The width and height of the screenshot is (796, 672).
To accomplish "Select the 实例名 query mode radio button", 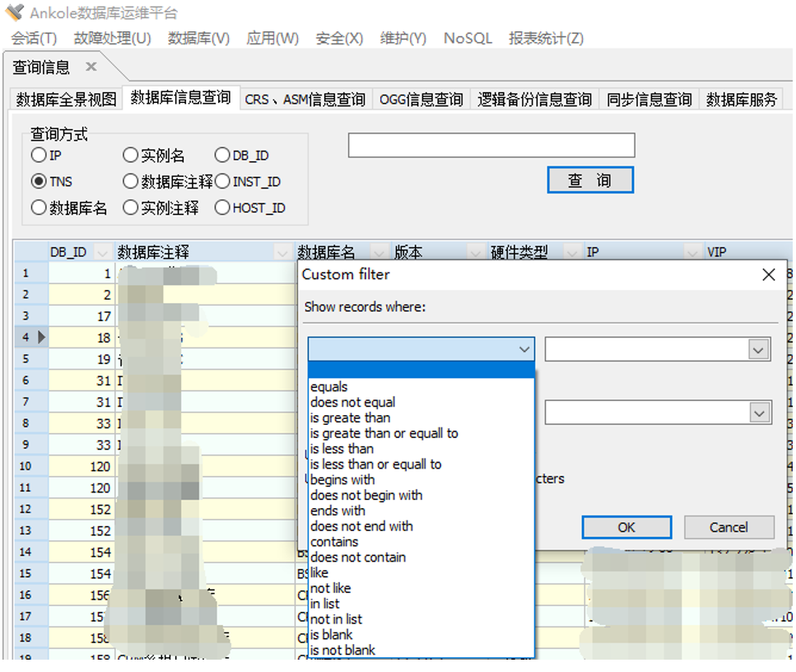I will pos(130,156).
